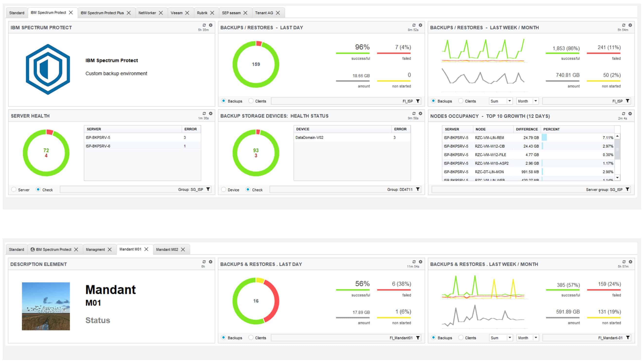
Task: Open gear settings for Nodes Occupancy panel
Action: coord(630,114)
